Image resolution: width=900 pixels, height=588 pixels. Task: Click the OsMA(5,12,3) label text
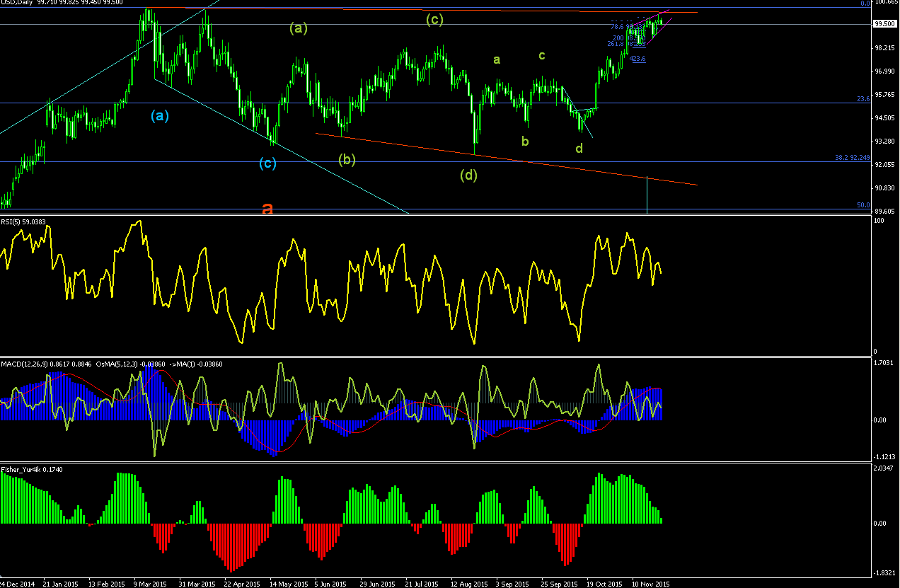tap(118, 364)
